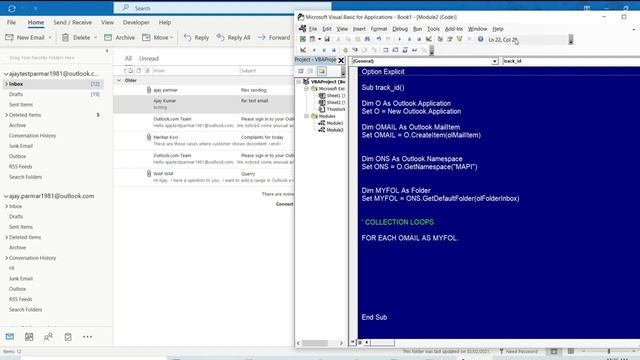
Task: Toggle Folders in Project Explorer
Action: [322, 71]
